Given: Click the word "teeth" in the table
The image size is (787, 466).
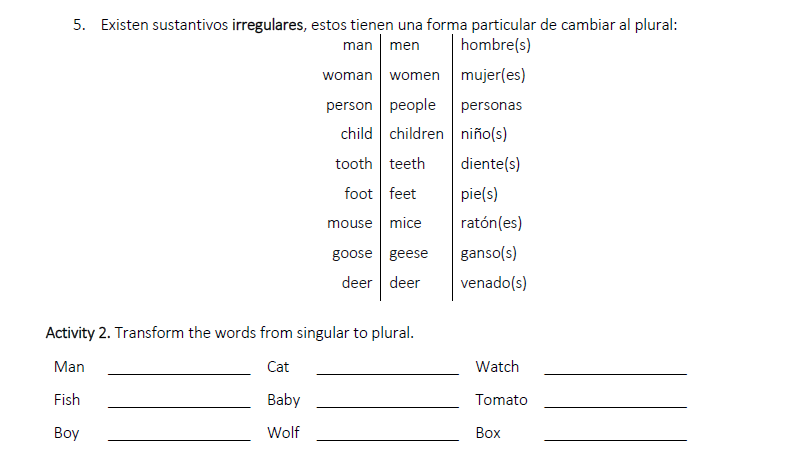Looking at the screenshot, I should (407, 164).
